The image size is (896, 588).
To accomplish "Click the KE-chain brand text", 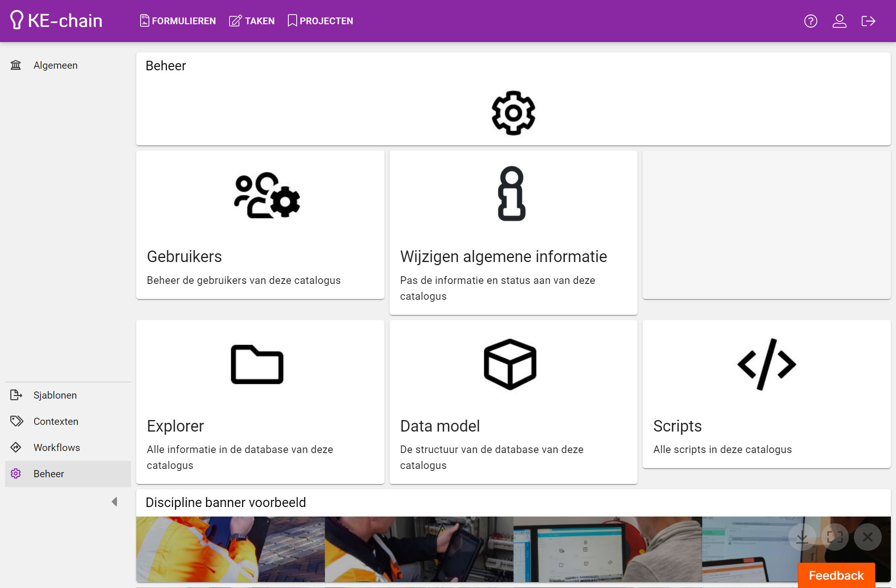I will coord(65,21).
